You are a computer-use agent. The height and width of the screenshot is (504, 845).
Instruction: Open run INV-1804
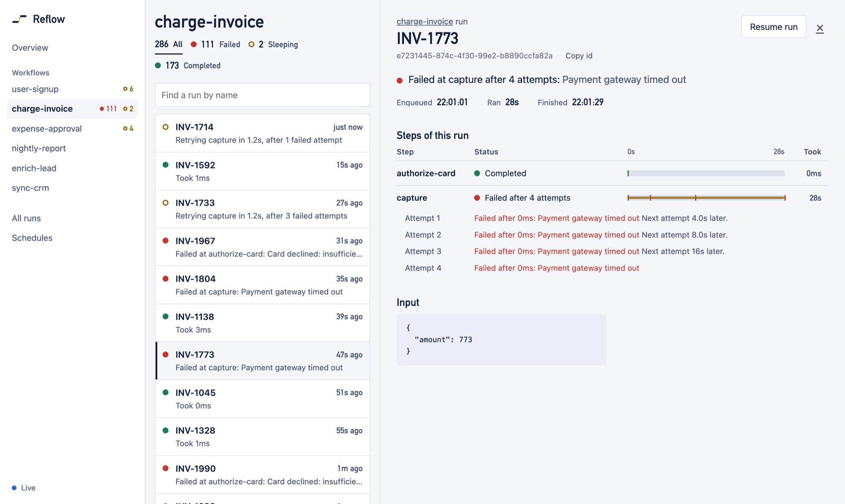pos(262,285)
